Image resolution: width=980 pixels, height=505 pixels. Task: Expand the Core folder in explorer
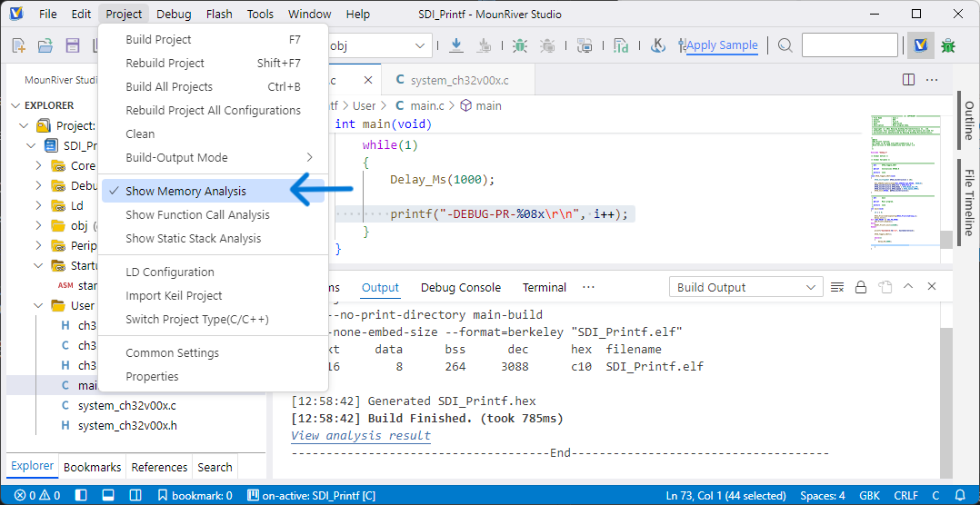pyautogui.click(x=39, y=165)
